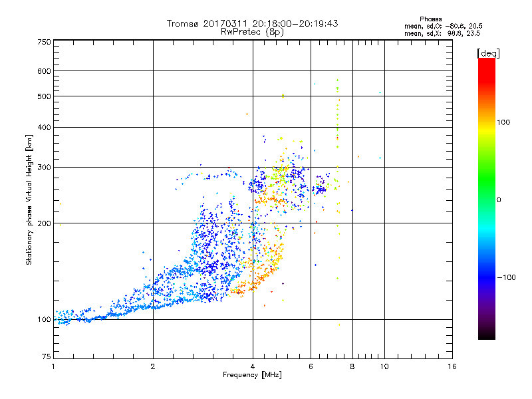This screenshot has width=532, height=399.
Task: Click the 'RwPretec (8p)' subtitle
Action: tap(253, 32)
